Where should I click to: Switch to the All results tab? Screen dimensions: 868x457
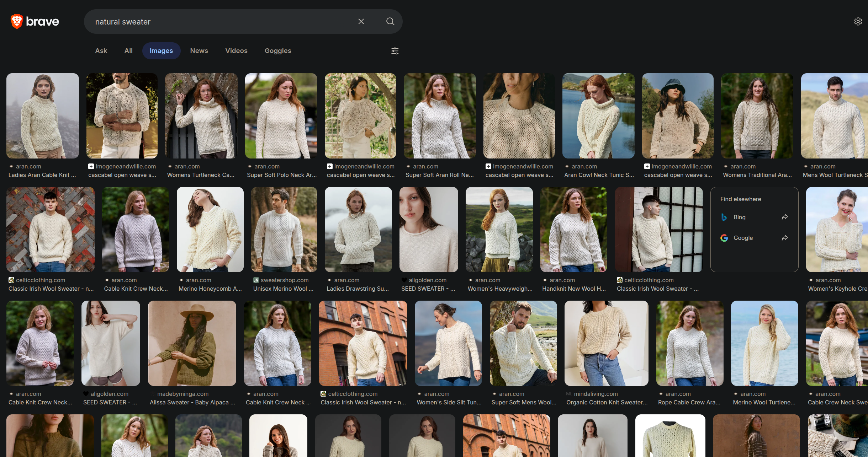[128, 51]
